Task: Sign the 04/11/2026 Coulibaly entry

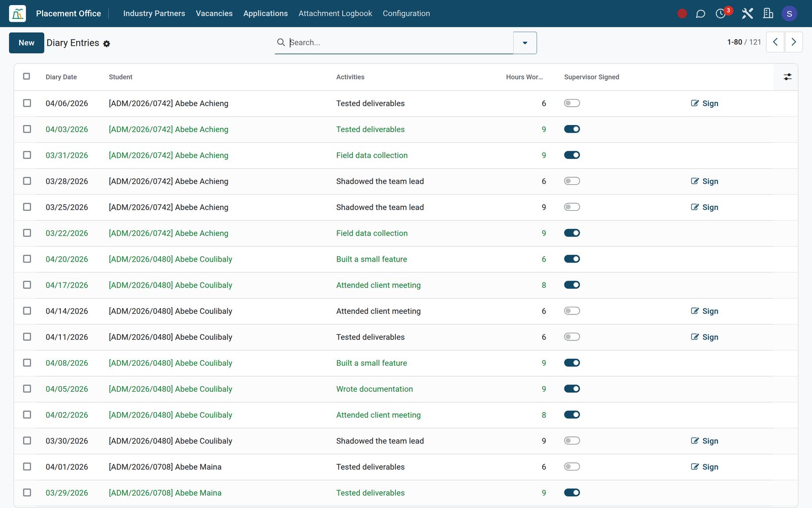Action: 704,337
